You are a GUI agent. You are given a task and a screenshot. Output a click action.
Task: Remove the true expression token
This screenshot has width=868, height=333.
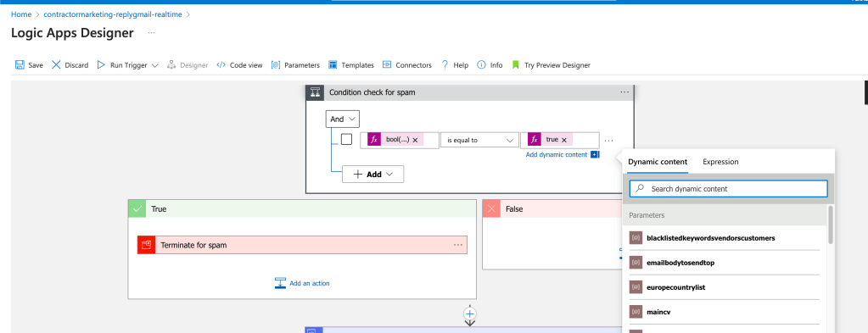click(x=564, y=141)
